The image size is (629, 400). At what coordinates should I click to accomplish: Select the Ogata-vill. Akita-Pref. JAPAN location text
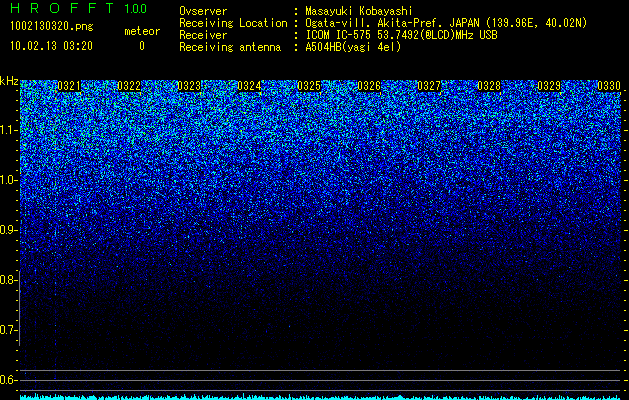click(x=444, y=23)
